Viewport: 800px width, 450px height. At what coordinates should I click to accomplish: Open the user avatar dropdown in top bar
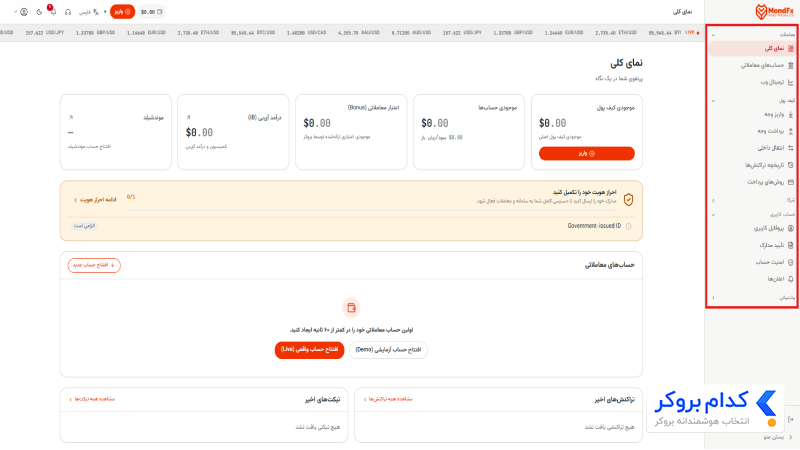[21, 12]
